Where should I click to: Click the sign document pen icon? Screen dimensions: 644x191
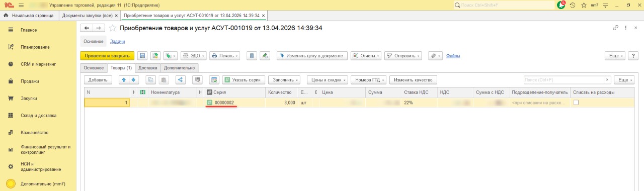point(266,56)
